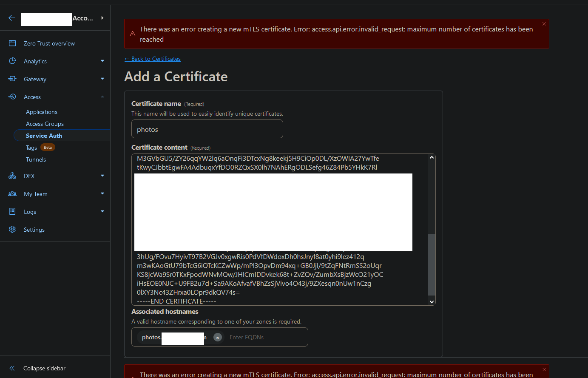Click the Certificate name input field
The image size is (588, 378).
[207, 129]
